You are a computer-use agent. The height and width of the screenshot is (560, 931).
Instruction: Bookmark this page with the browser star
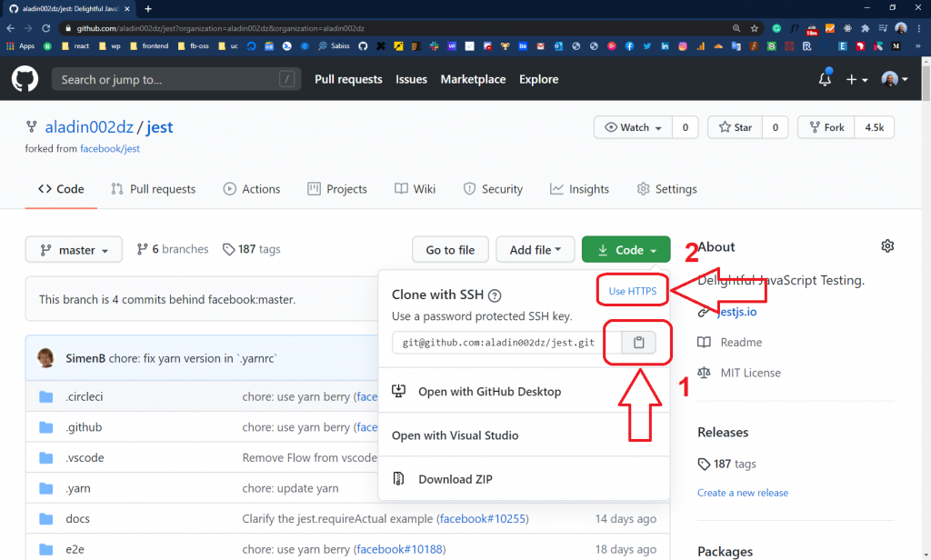tap(753, 27)
